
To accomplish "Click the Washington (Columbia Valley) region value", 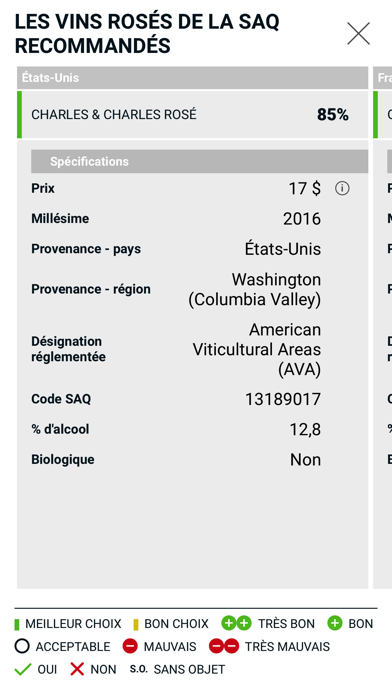I will tap(254, 289).
